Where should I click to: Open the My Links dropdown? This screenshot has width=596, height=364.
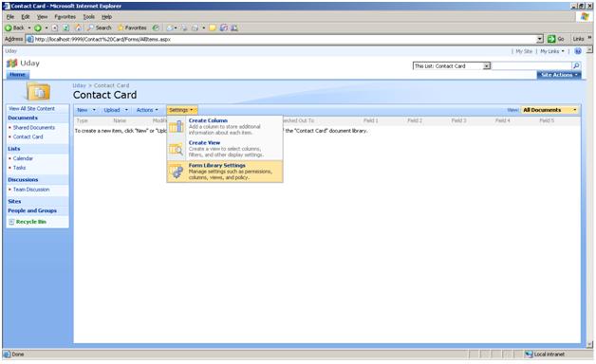point(552,51)
